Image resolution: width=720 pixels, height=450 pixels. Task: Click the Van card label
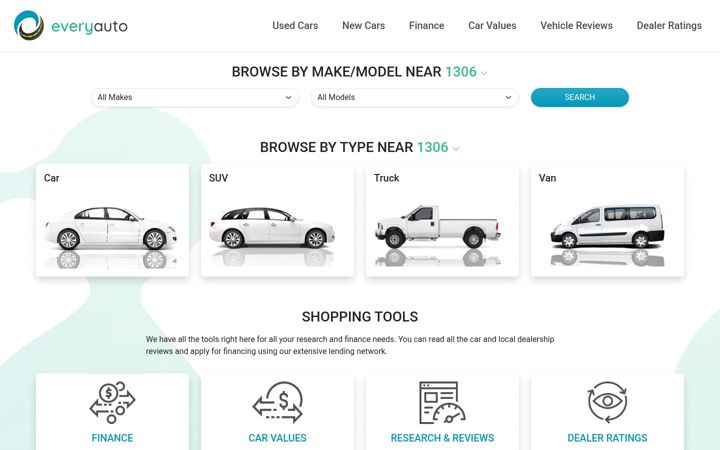[x=547, y=178]
